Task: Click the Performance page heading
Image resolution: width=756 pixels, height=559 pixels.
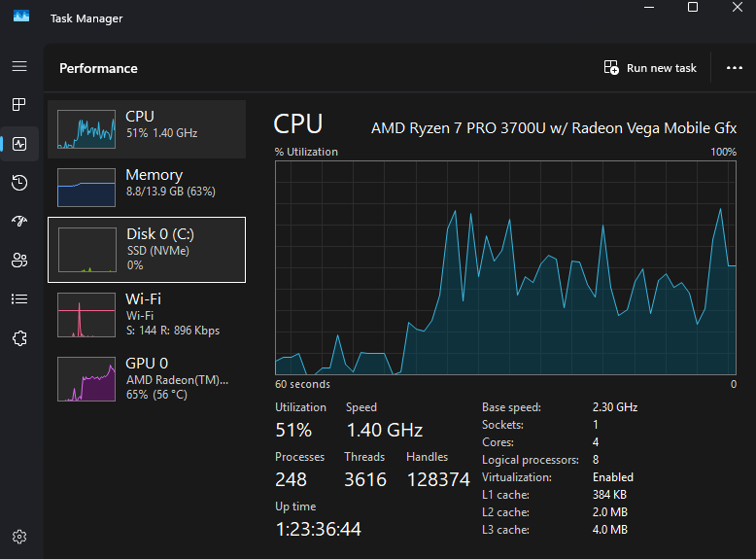Action: click(x=98, y=68)
